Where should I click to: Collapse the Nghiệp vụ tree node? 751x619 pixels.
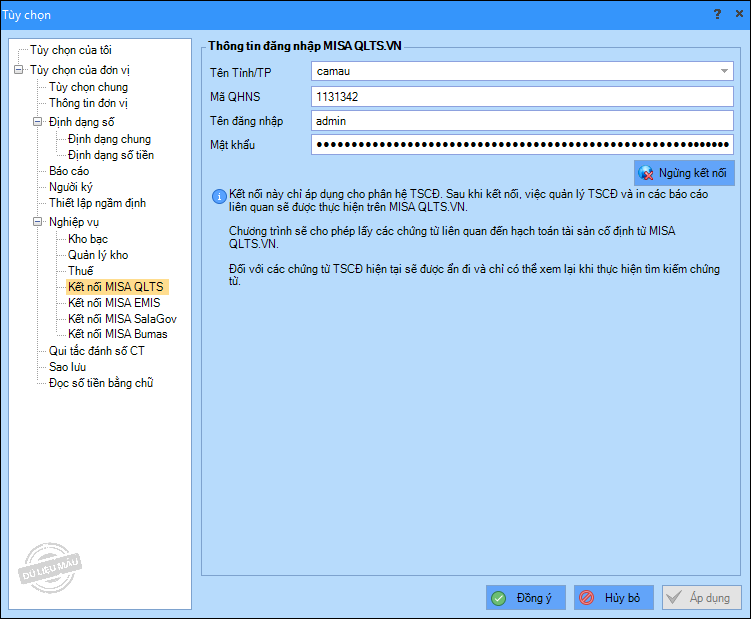tap(37, 222)
